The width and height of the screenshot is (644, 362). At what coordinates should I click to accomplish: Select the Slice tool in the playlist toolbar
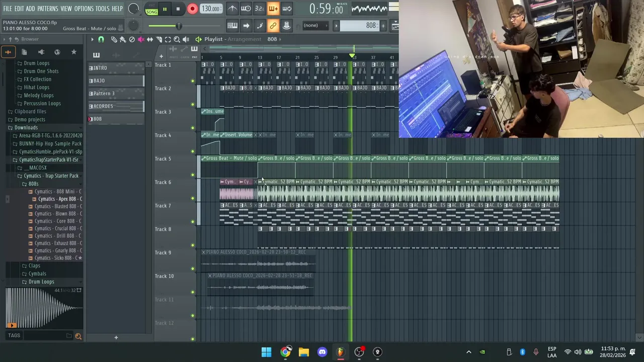tap(159, 39)
